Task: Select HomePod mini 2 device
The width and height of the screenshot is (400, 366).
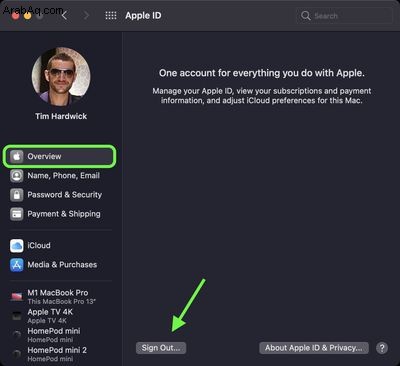Action: pos(60,354)
